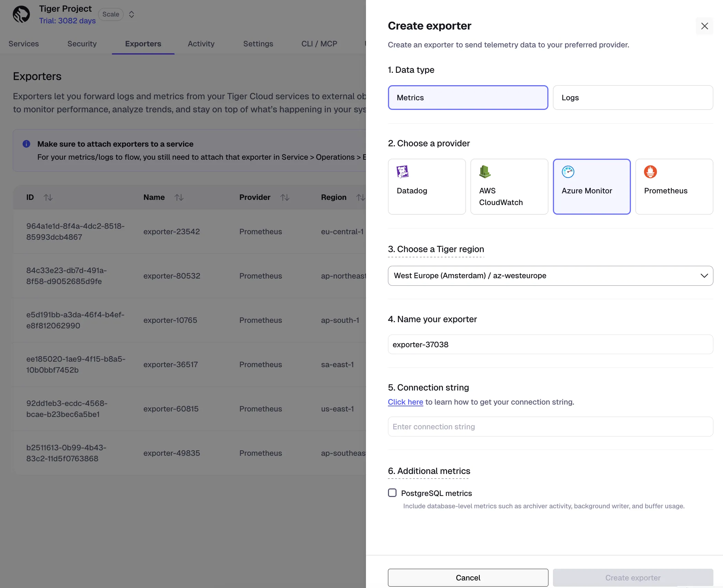Click the connection string input field

pos(550,427)
